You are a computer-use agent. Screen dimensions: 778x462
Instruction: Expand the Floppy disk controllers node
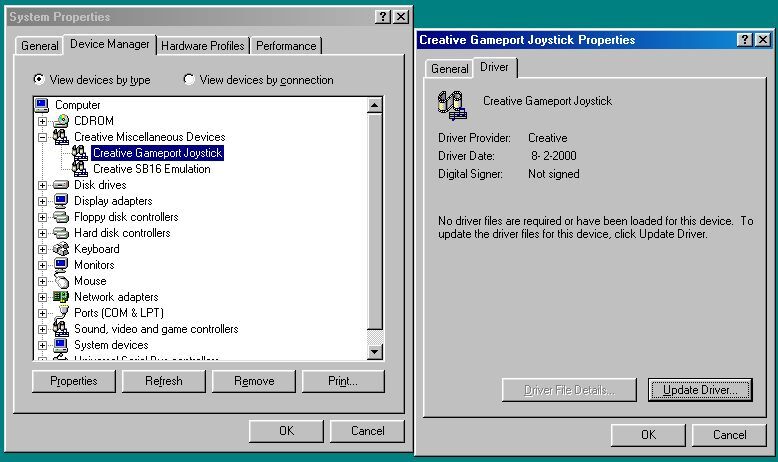pyautogui.click(x=43, y=217)
